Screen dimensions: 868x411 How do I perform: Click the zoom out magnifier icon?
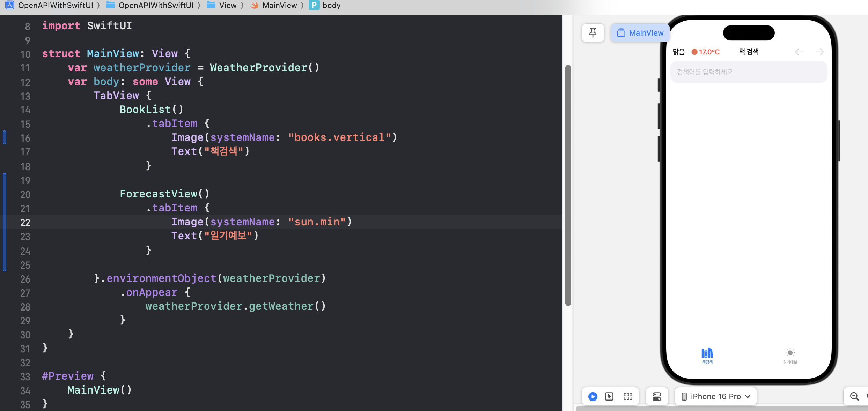(x=854, y=396)
